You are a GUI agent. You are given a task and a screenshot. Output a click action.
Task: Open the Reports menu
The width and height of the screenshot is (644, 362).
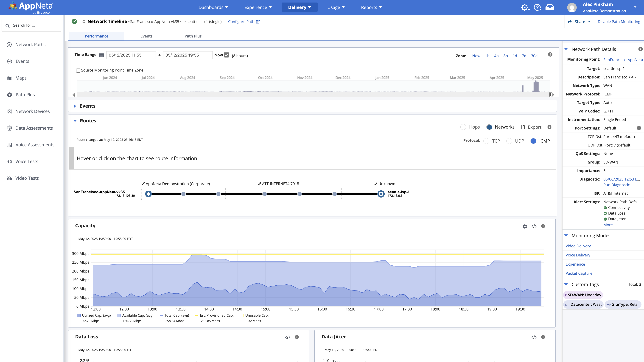tap(371, 8)
